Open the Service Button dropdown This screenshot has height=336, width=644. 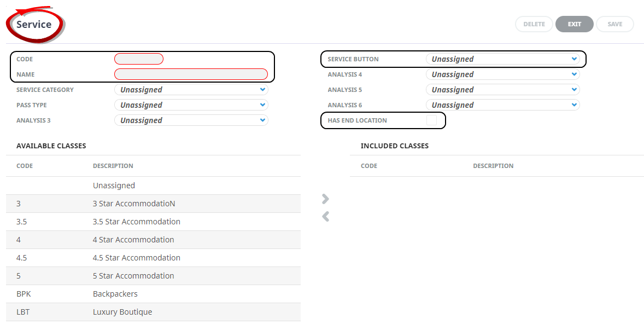502,59
